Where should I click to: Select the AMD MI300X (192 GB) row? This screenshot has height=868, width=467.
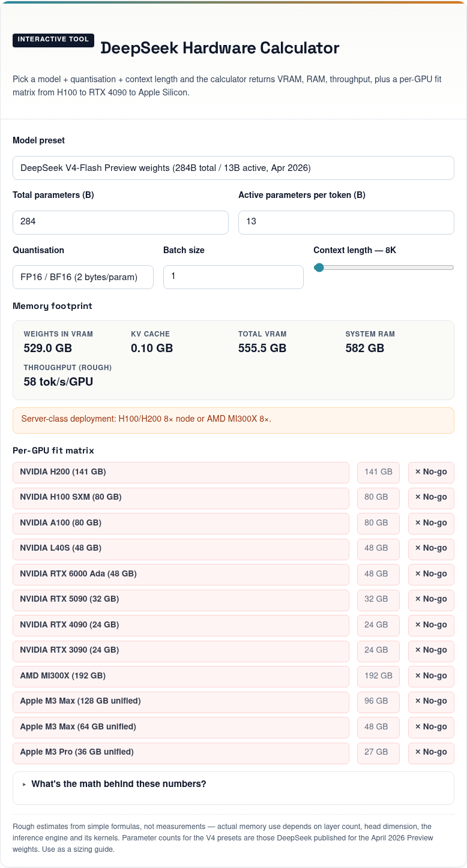tap(181, 676)
